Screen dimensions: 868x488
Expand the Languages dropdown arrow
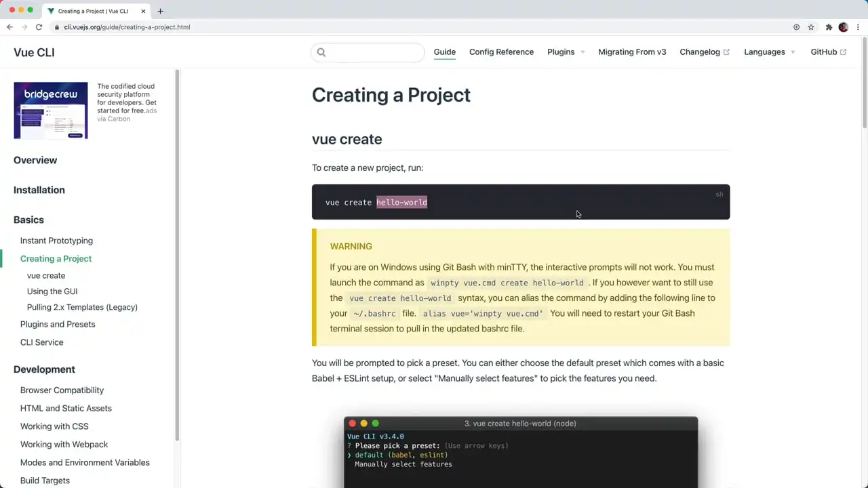[x=793, y=52]
